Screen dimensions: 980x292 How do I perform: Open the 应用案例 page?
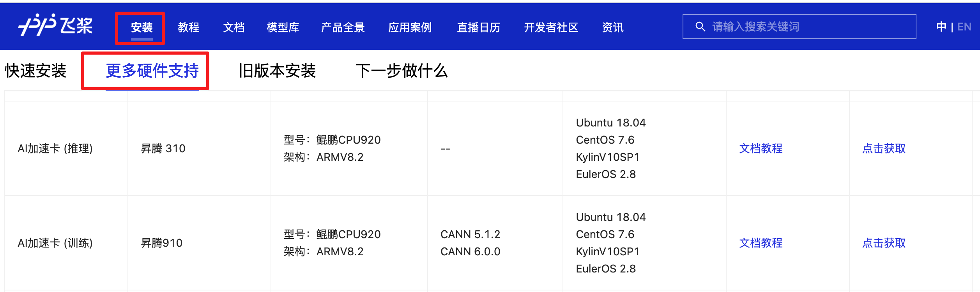pyautogui.click(x=410, y=27)
